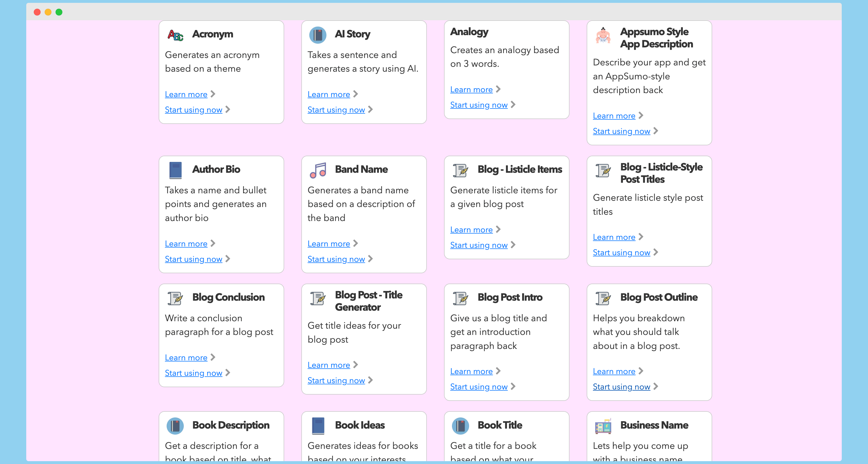Image resolution: width=868 pixels, height=464 pixels.
Task: Click the chevron after Blog Post Intro's Start using now
Action: tap(513, 387)
